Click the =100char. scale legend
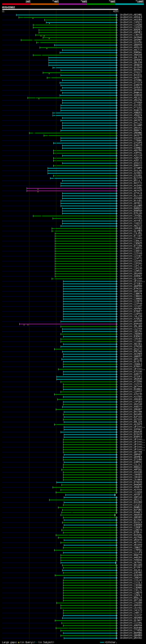146x644 pixels. [x=109, y=642]
